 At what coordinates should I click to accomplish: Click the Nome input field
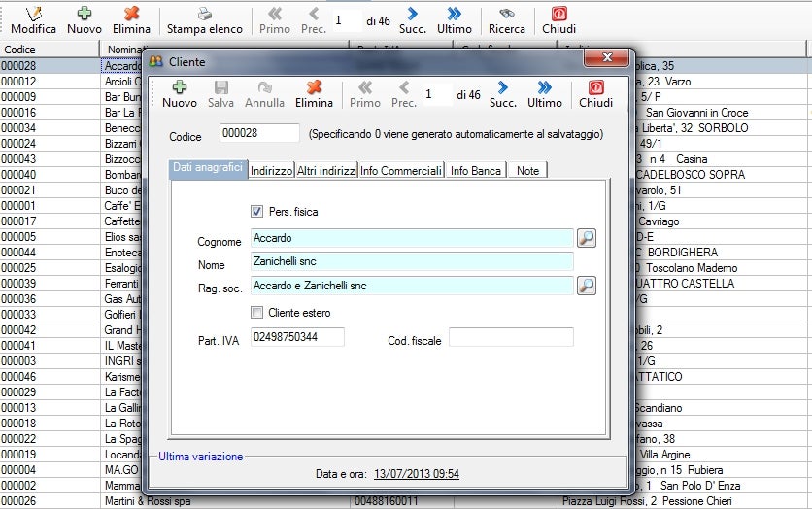tap(412, 261)
